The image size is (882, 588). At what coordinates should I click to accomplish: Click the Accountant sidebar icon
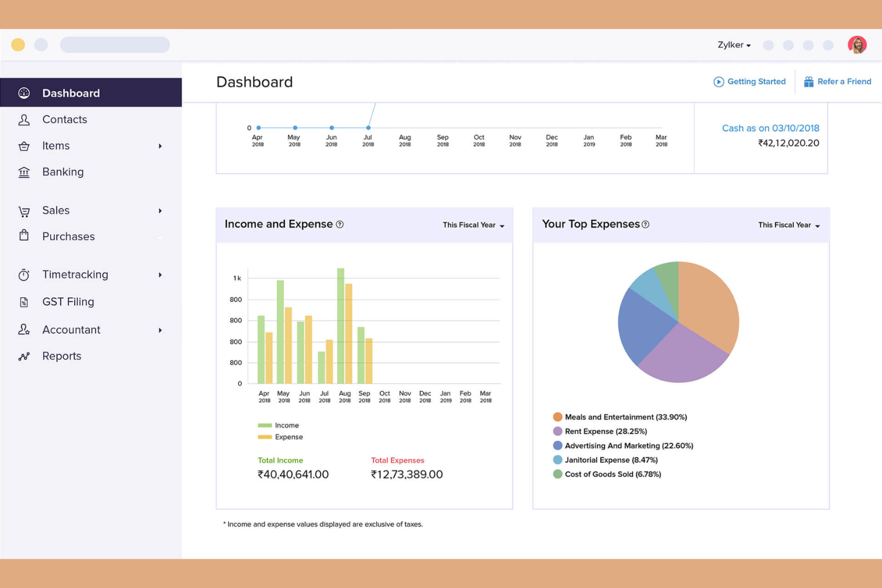tap(24, 329)
